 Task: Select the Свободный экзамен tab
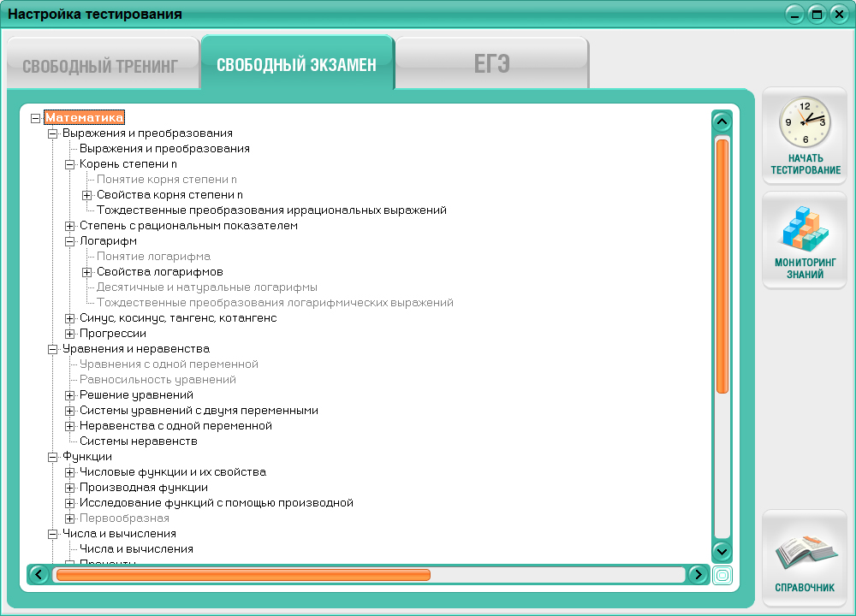tap(297, 62)
